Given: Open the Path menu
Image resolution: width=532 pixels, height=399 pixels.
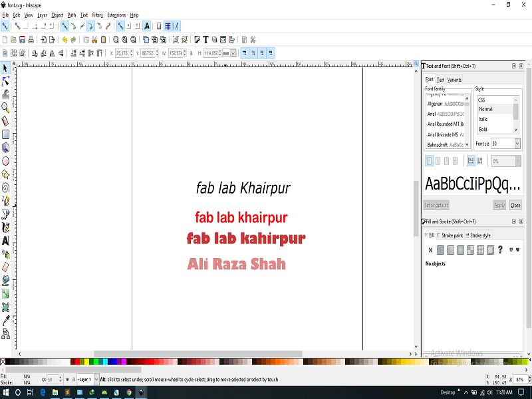Looking at the screenshot, I should [x=72, y=15].
